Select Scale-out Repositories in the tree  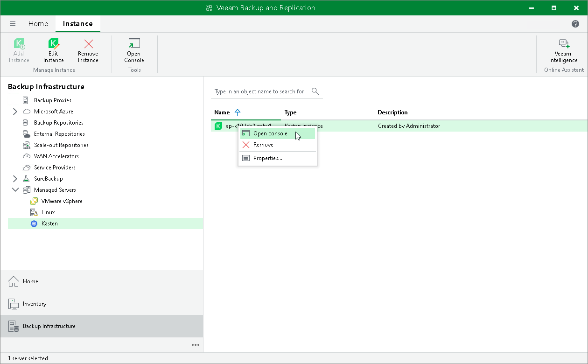point(61,145)
